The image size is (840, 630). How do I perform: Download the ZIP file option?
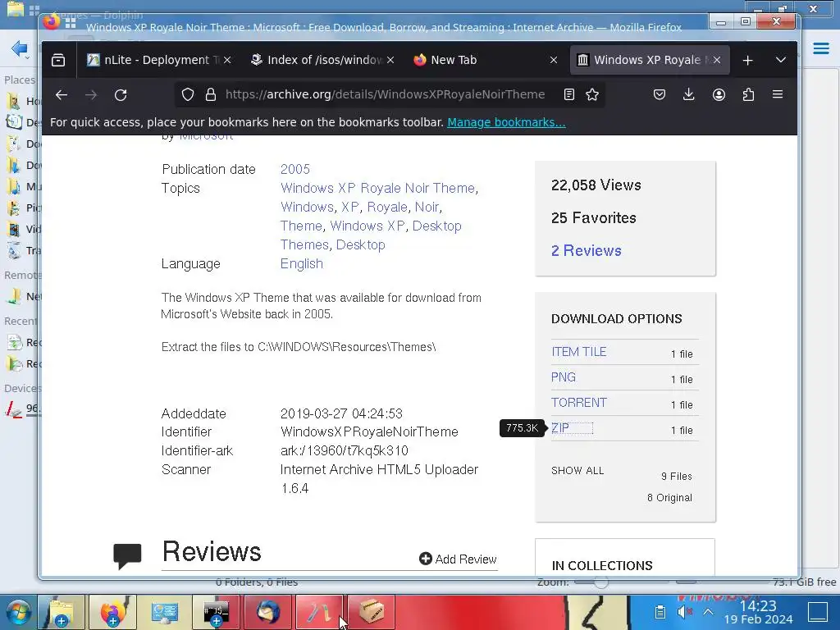pyautogui.click(x=560, y=428)
